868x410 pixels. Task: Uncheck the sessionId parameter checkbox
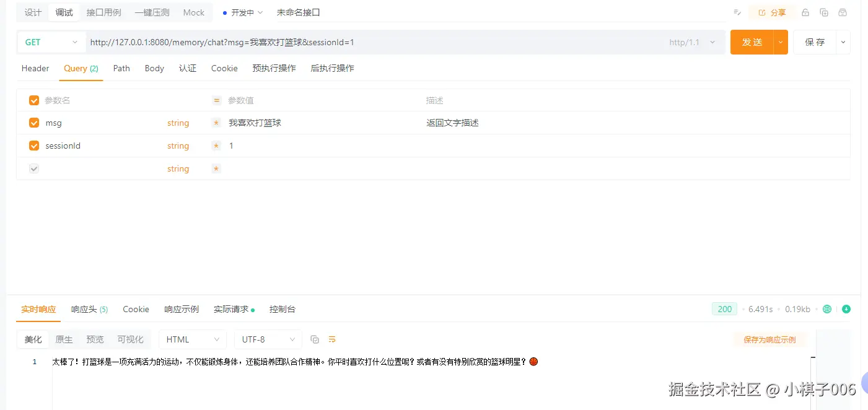tap(34, 146)
